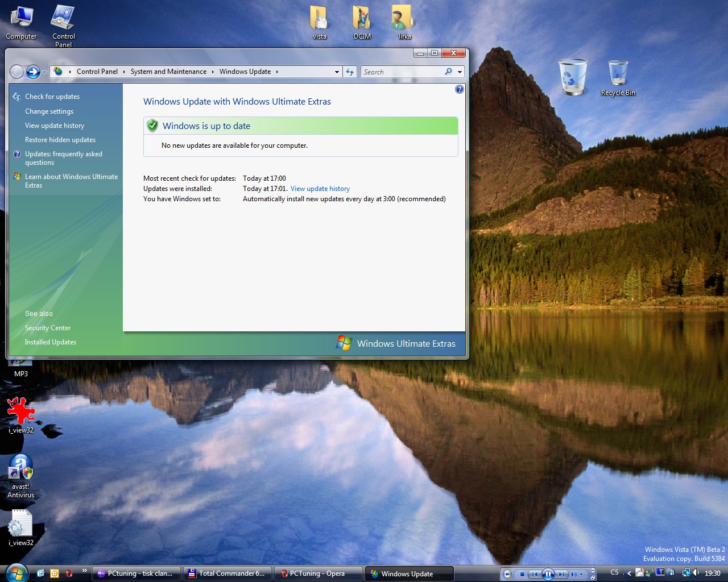
Task: Open Windows Update help question mark
Action: [460, 89]
